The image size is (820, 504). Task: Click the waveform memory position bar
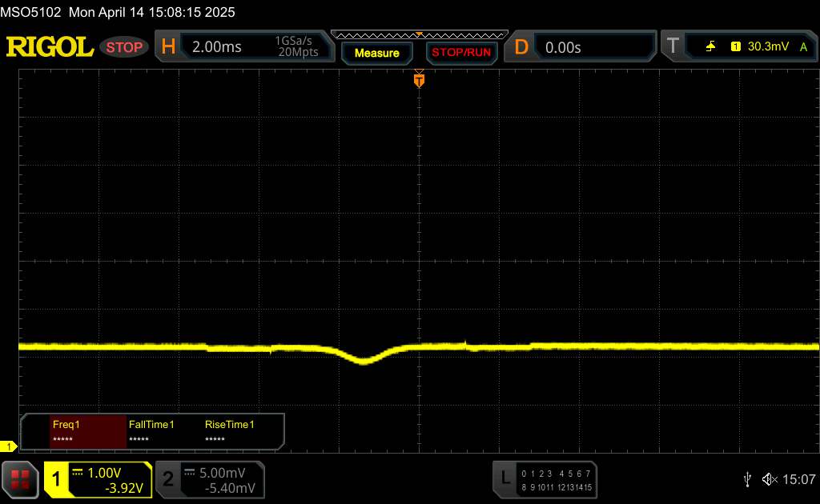point(419,34)
